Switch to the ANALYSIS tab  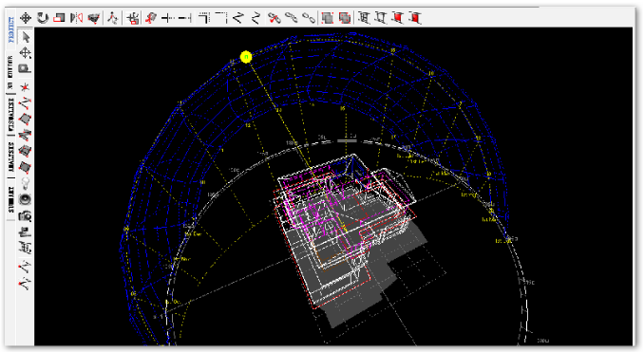tap(11, 157)
